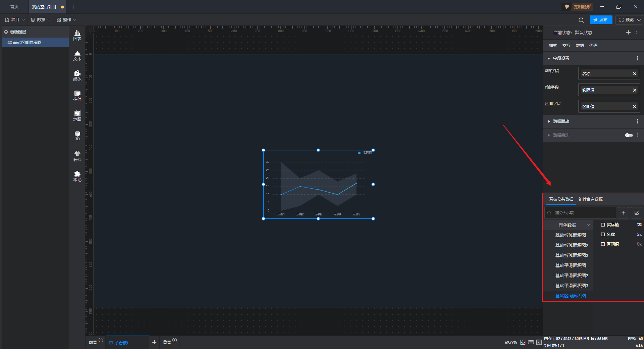This screenshot has width=644, height=349.
Task: Open the 本地 local components panel
Action: (77, 176)
